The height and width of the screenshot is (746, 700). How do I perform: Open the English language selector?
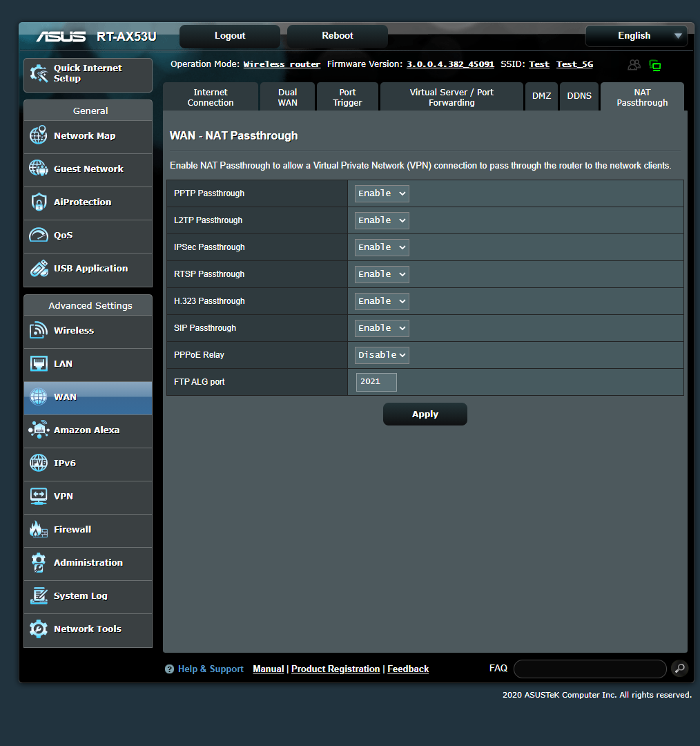pos(636,36)
